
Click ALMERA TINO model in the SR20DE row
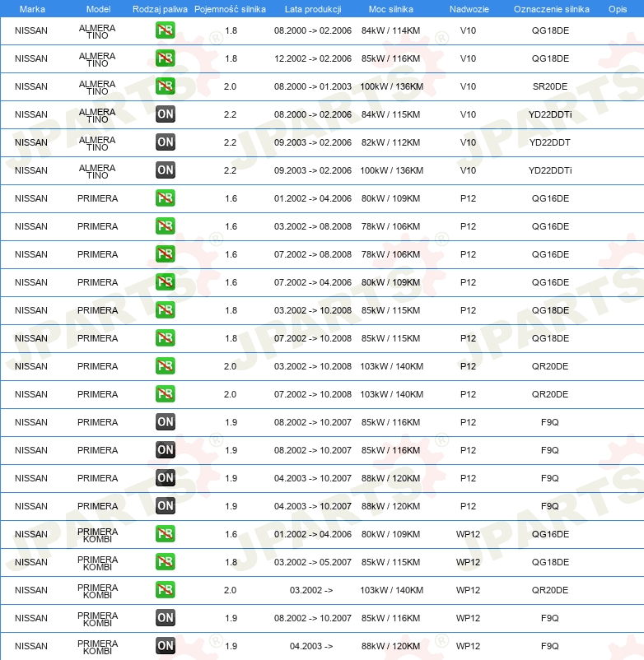(97, 87)
